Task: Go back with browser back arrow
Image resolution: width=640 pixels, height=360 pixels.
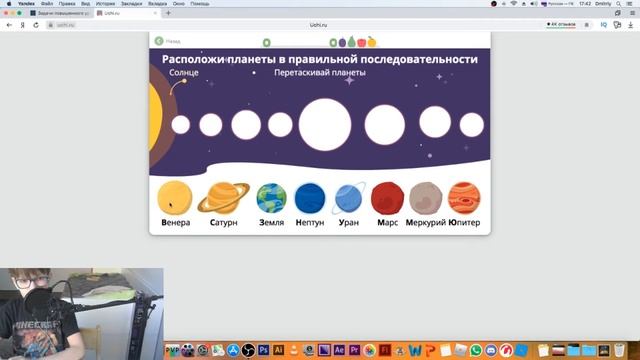Action: pyautogui.click(x=9, y=25)
